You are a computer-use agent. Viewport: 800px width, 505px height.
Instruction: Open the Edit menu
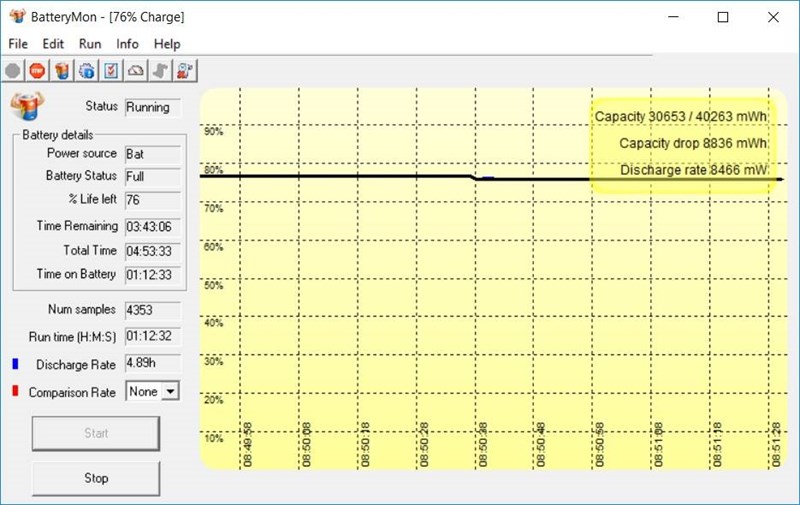pos(53,44)
